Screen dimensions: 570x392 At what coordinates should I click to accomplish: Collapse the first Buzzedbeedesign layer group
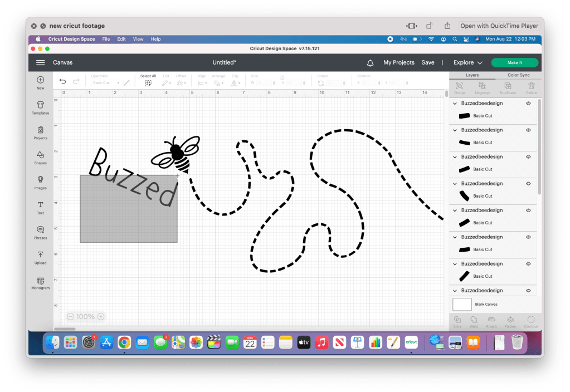(455, 104)
